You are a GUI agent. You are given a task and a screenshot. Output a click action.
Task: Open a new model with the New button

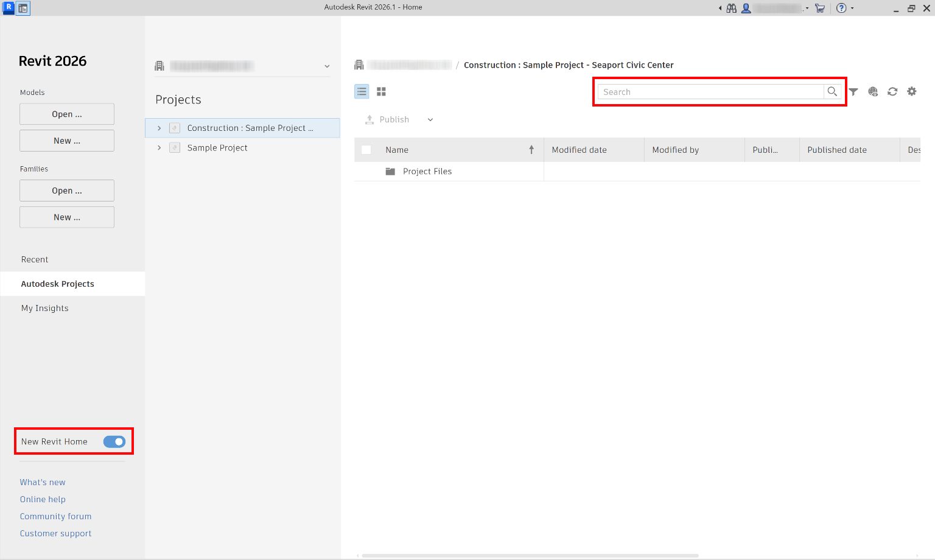click(x=66, y=140)
